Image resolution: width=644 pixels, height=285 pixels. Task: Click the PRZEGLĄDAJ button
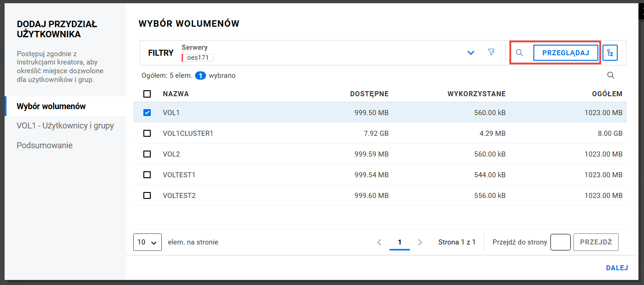(566, 52)
